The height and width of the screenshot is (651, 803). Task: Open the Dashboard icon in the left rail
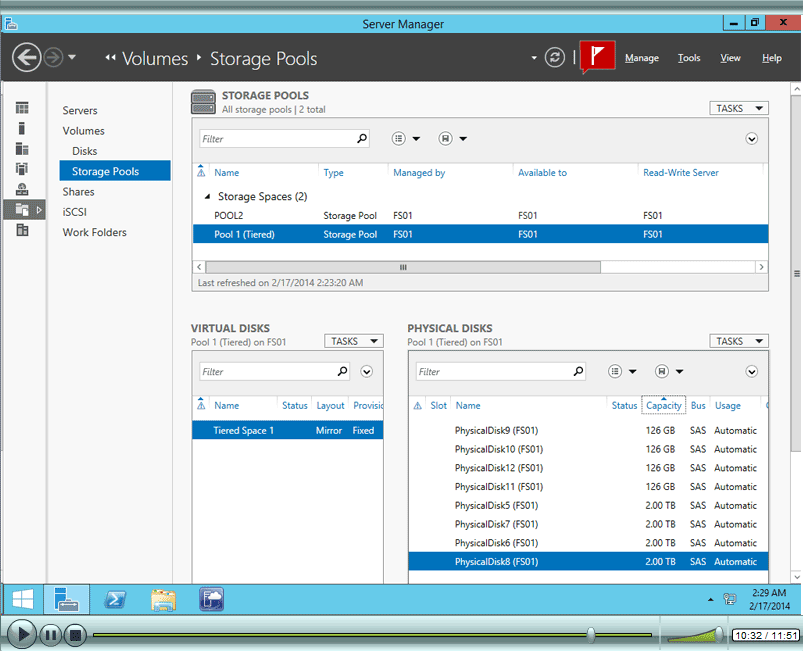22,108
